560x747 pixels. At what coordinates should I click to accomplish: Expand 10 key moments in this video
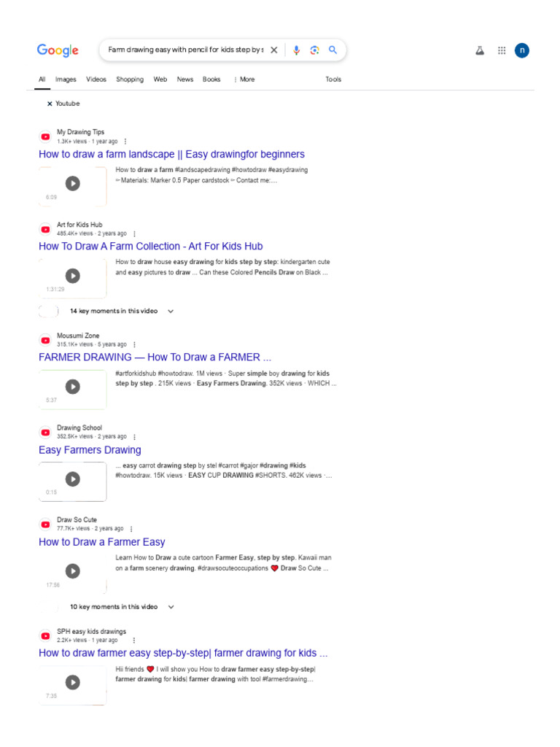pyautogui.click(x=122, y=607)
